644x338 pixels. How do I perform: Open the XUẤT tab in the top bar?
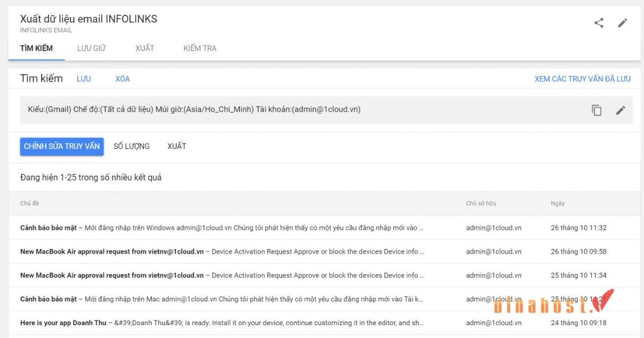pos(145,48)
